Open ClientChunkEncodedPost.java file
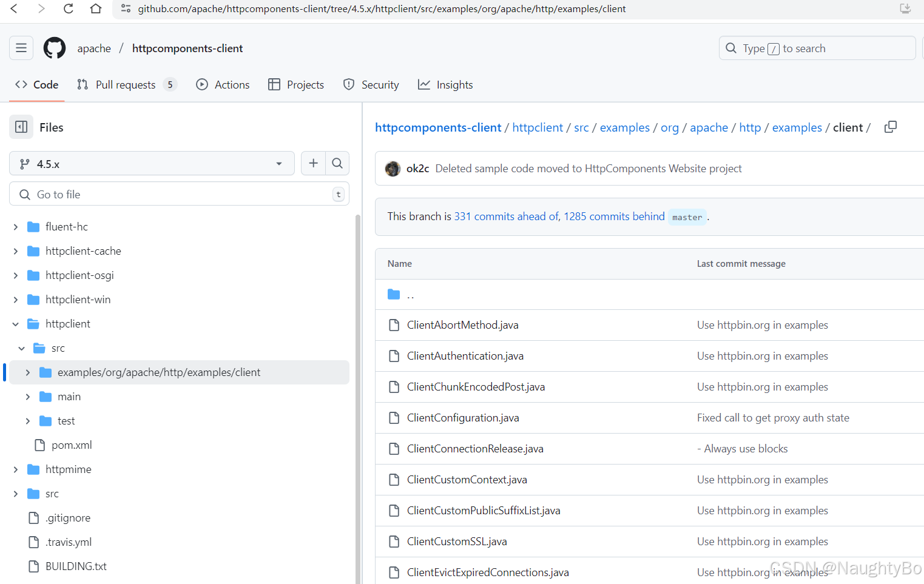Image resolution: width=924 pixels, height=584 pixels. click(476, 387)
